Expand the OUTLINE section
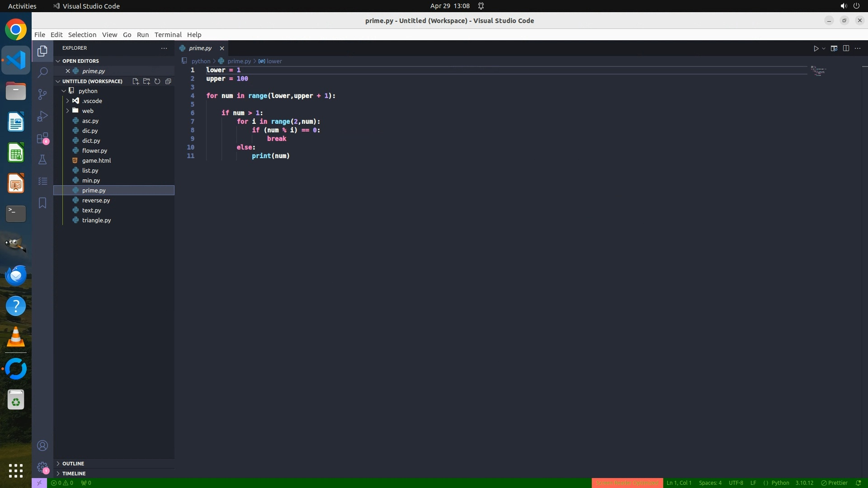The height and width of the screenshot is (488, 868). (73, 464)
